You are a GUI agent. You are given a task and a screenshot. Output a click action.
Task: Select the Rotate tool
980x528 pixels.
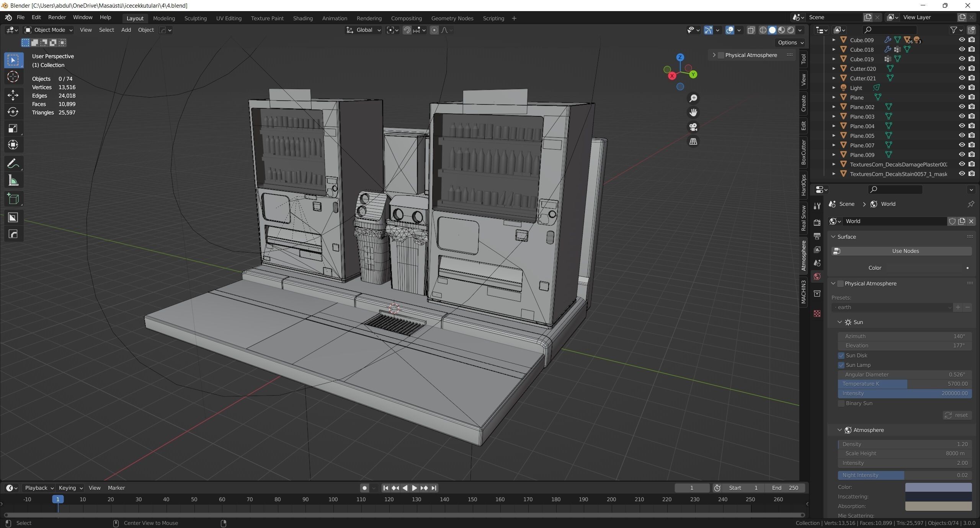13,112
